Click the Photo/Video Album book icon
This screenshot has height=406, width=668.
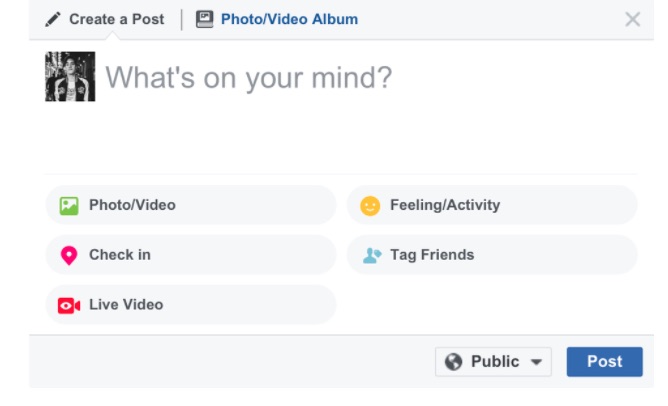tap(205, 19)
